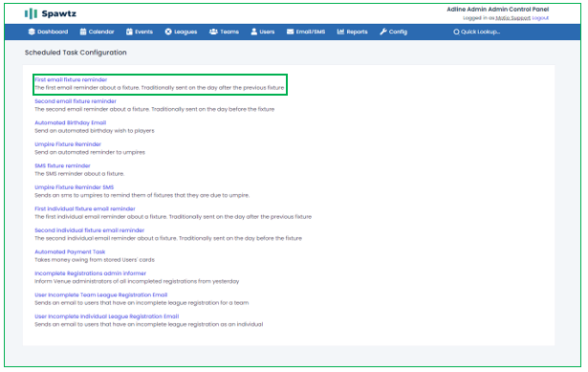Open Umpire Fixture Reminder task
This screenshot has width=588, height=372.
coord(68,144)
